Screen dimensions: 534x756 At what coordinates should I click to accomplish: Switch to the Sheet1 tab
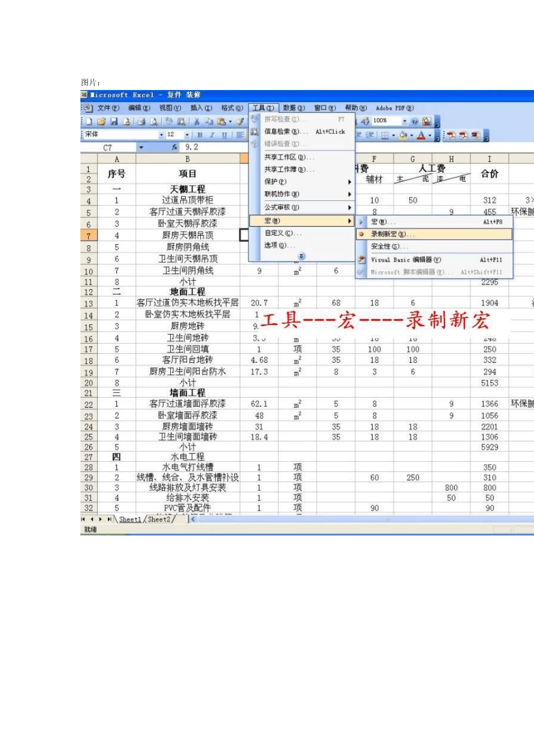point(130,520)
